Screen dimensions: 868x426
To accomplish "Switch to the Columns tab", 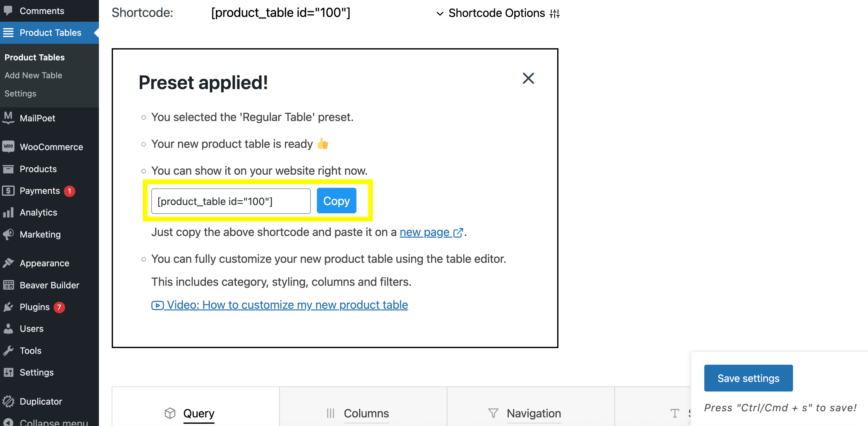I will tap(366, 413).
